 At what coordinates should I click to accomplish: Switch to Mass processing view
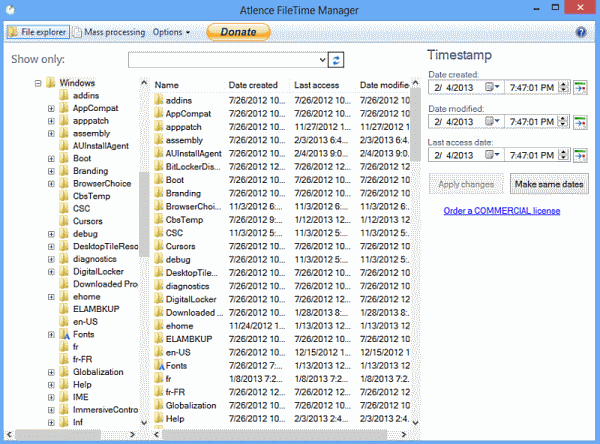(x=109, y=32)
